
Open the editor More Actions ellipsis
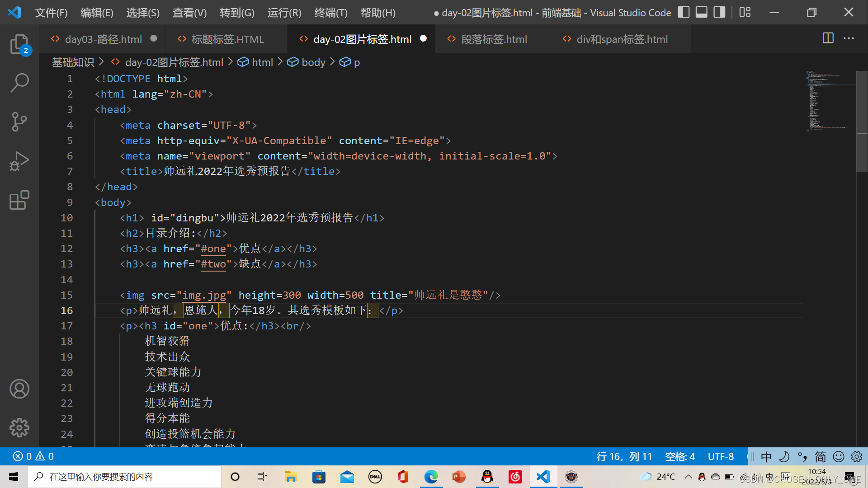[x=849, y=38]
